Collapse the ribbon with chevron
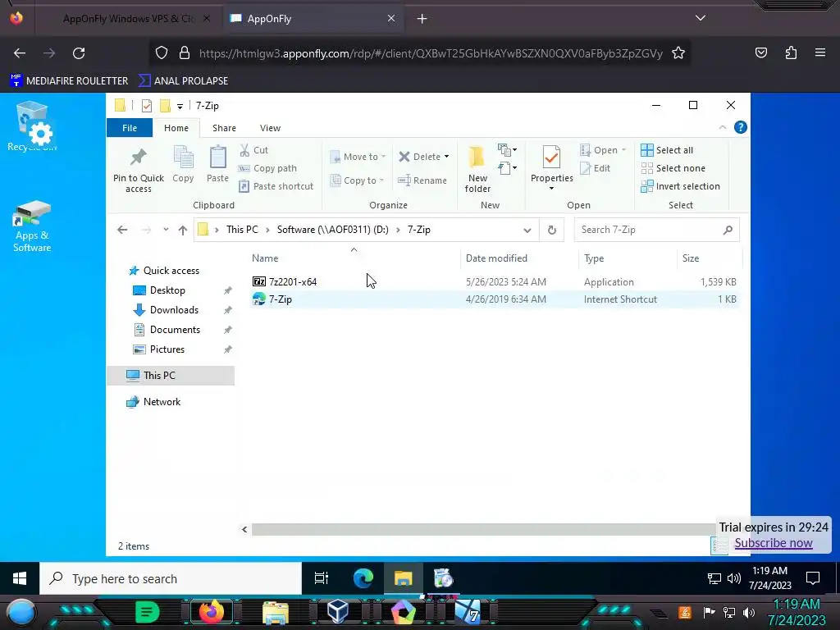840x630 pixels. [x=723, y=127]
